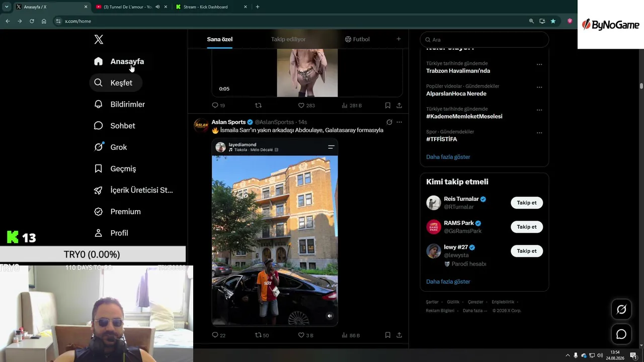644x362 pixels.
Task: Click the X logo in the sidebar
Action: click(x=99, y=39)
